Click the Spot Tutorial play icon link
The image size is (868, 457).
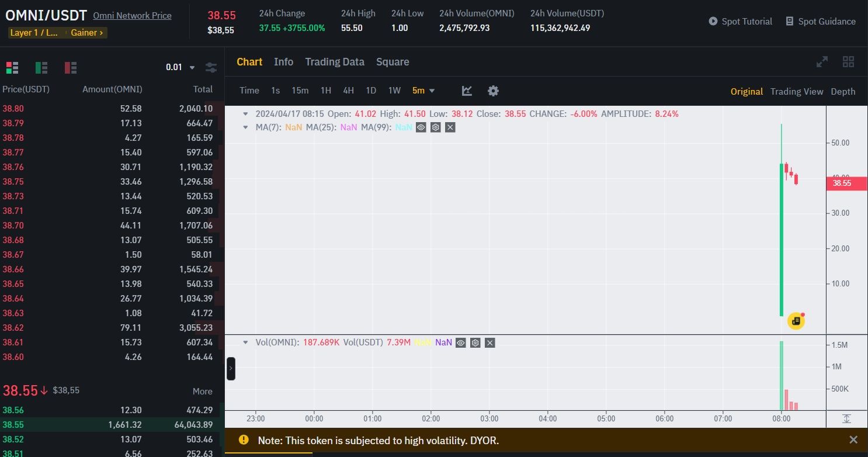(740, 21)
